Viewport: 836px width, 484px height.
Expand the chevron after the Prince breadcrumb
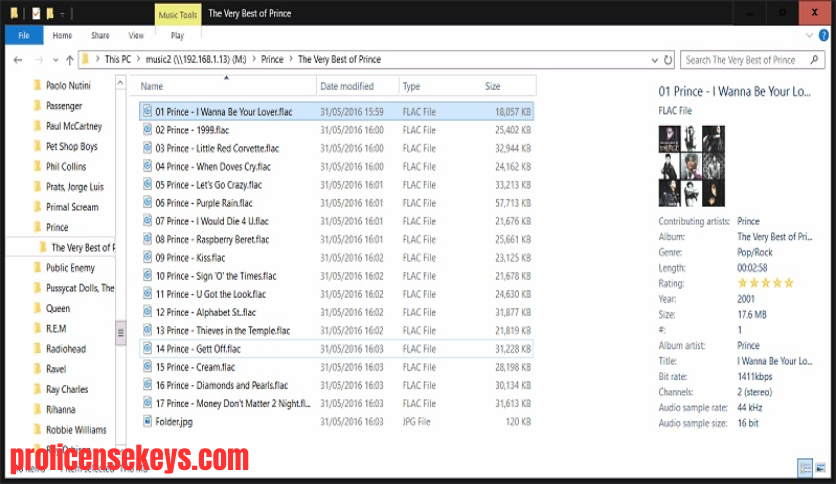pos(291,60)
